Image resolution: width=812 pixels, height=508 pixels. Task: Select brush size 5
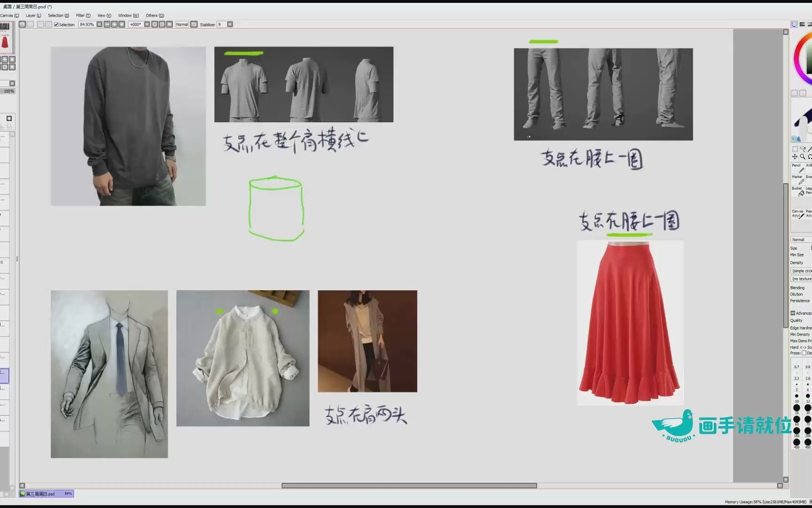tap(796, 387)
